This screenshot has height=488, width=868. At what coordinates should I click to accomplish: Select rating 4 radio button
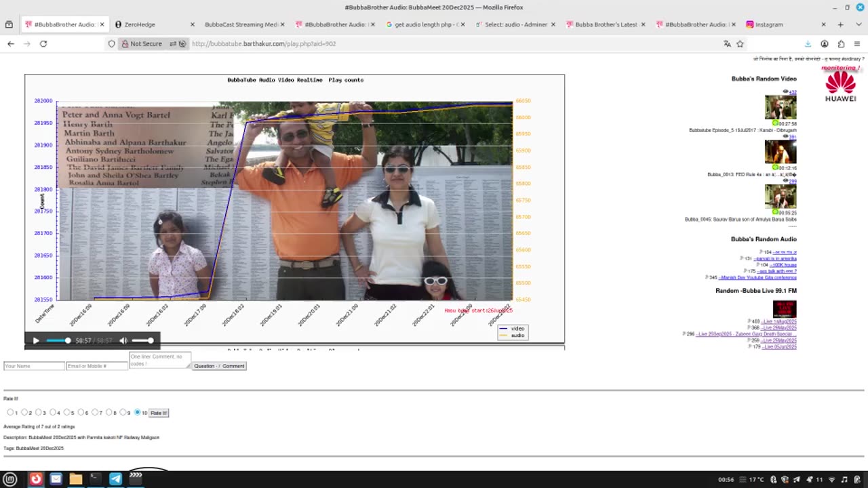click(53, 413)
